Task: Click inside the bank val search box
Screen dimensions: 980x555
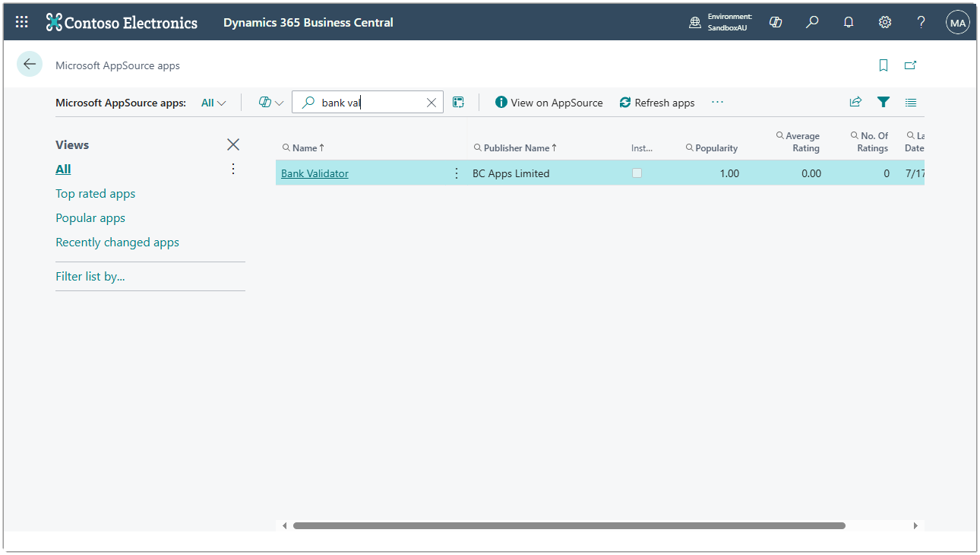Action: pyautogui.click(x=368, y=103)
